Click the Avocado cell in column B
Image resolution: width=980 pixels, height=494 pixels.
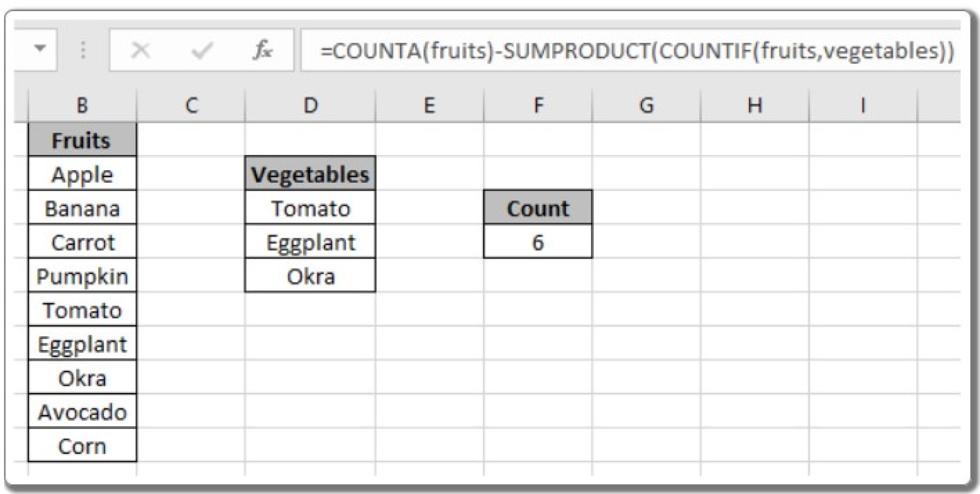click(82, 412)
